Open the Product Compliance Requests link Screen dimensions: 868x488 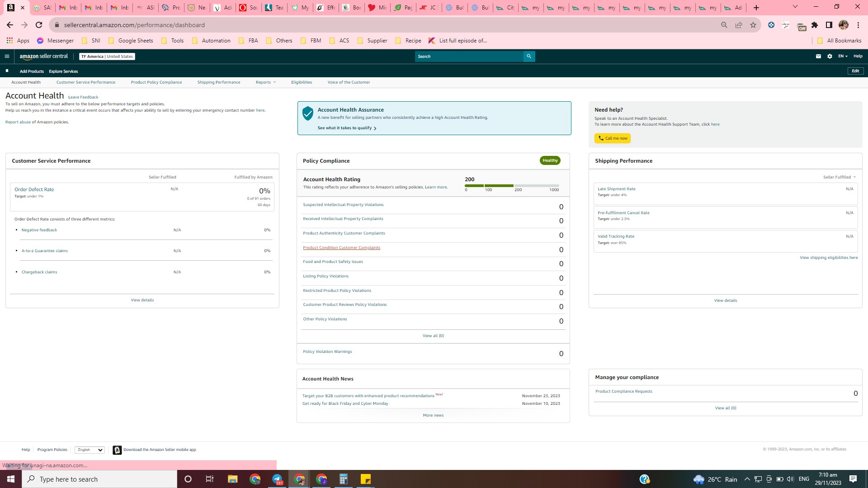(x=624, y=391)
